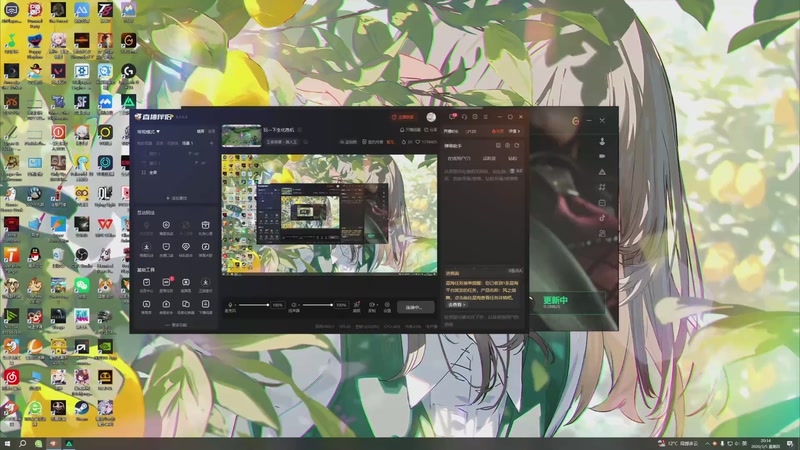Click the download icon atop right window sidebar

(602, 141)
